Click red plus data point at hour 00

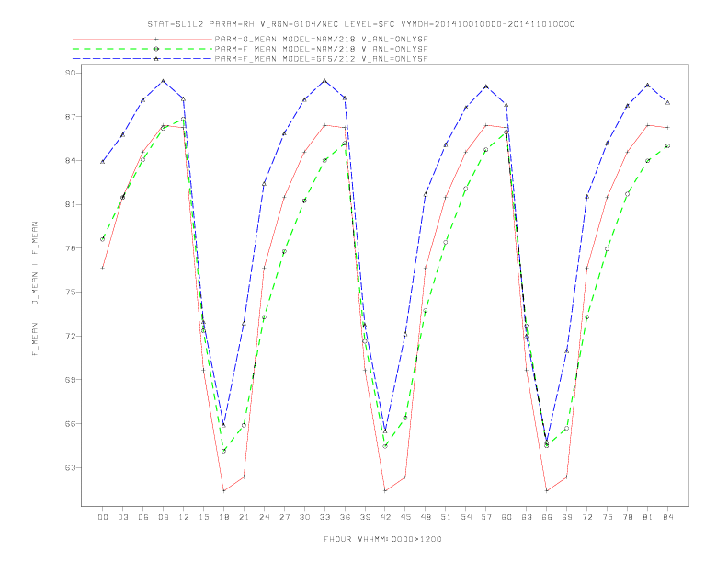click(x=103, y=268)
